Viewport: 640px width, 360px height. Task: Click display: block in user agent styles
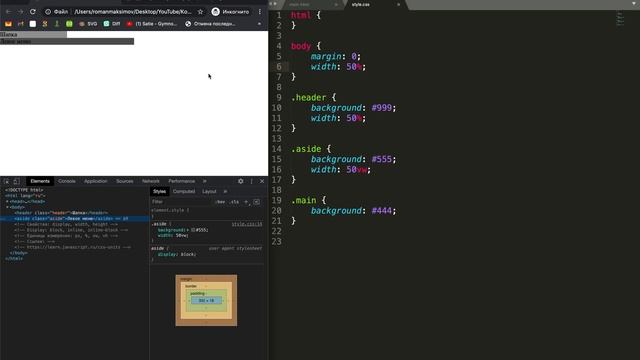tap(177, 254)
